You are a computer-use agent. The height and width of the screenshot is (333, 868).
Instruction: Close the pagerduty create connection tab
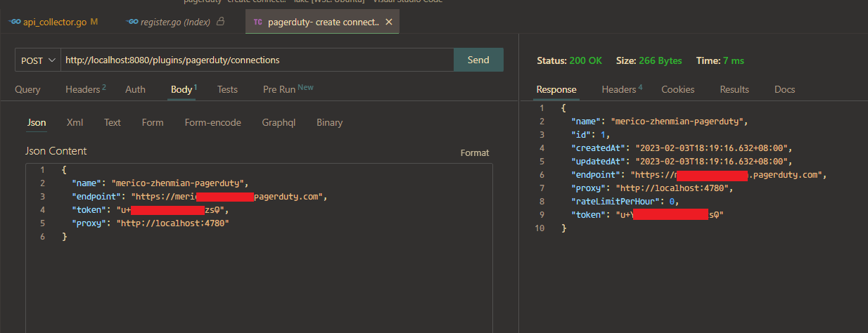[388, 22]
